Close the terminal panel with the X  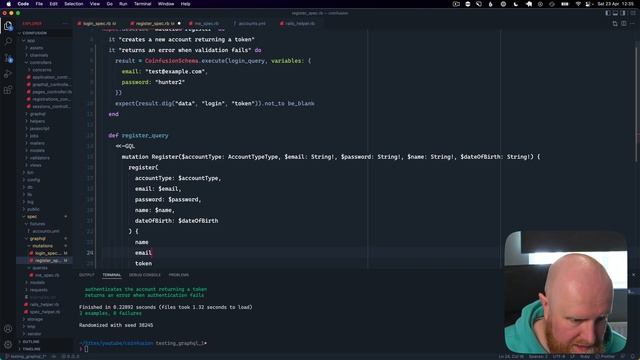[633, 275]
